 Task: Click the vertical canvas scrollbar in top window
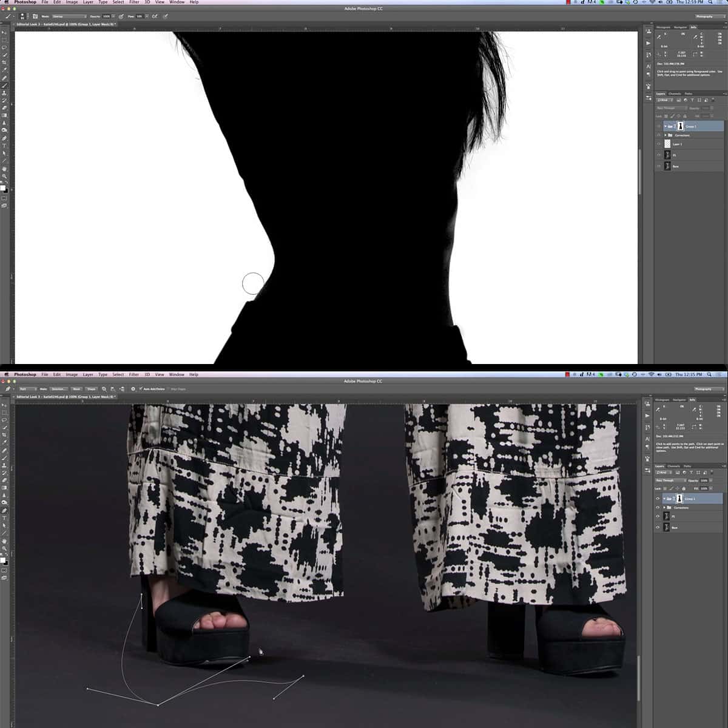coord(640,172)
